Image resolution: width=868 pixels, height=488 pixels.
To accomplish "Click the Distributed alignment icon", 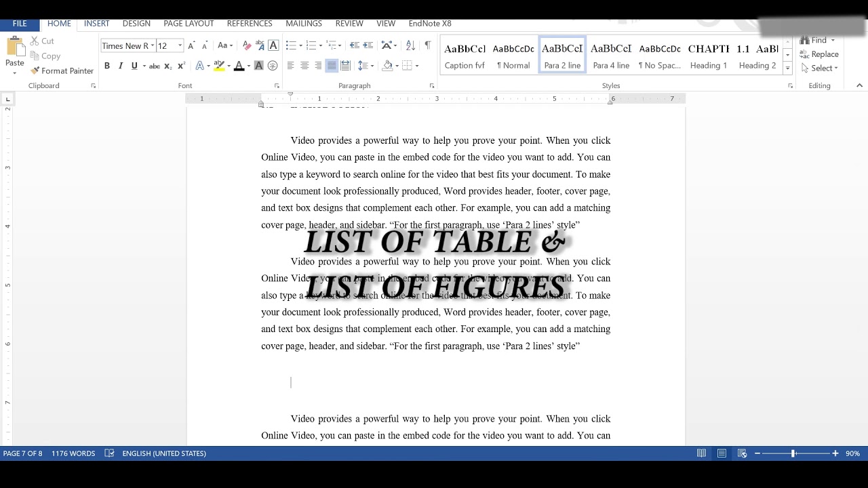I will 345,66.
